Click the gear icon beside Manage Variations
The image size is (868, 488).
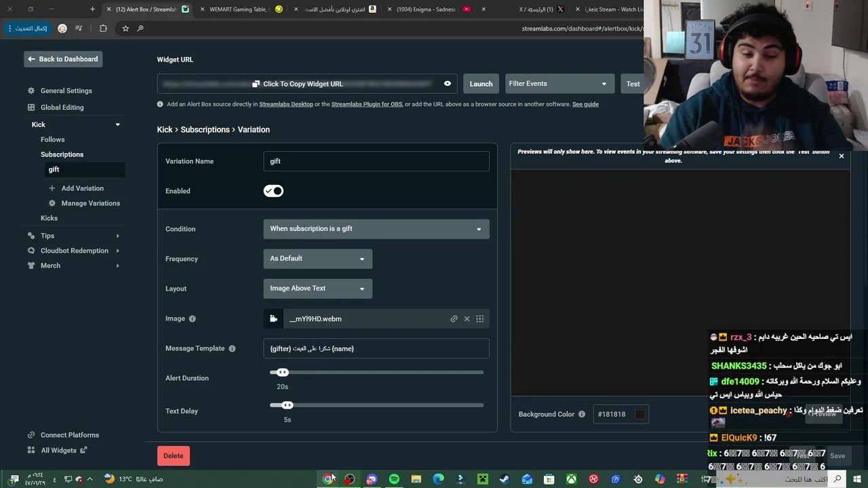pyautogui.click(x=52, y=203)
